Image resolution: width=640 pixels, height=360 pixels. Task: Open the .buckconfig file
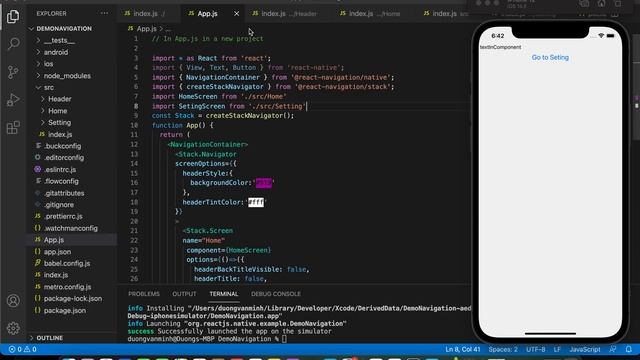(x=62, y=146)
